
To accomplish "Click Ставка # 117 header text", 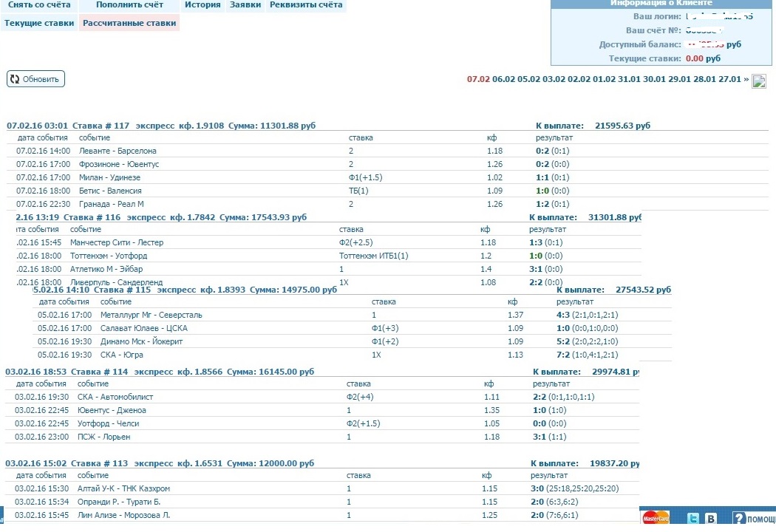I will [x=101, y=126].
